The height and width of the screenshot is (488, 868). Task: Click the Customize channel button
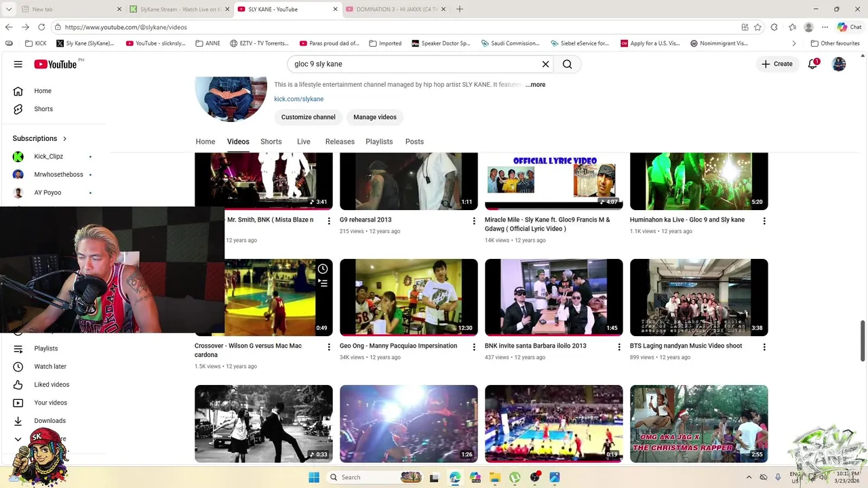[309, 117]
